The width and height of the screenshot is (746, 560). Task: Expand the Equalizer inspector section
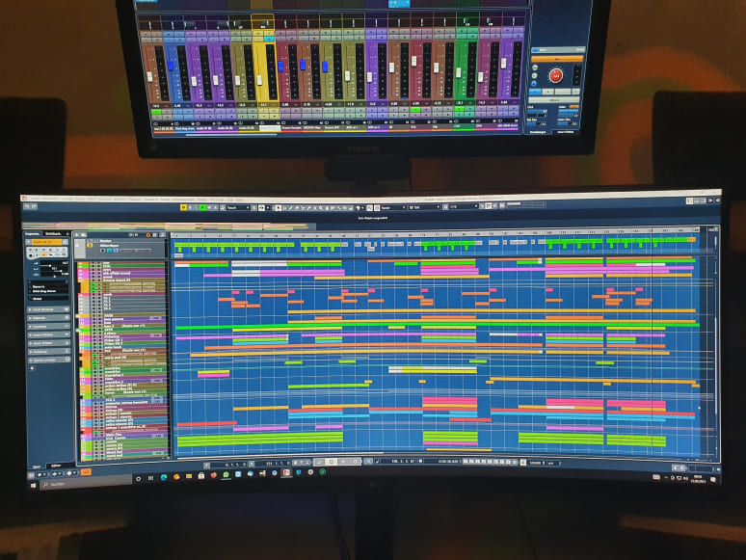49,327
